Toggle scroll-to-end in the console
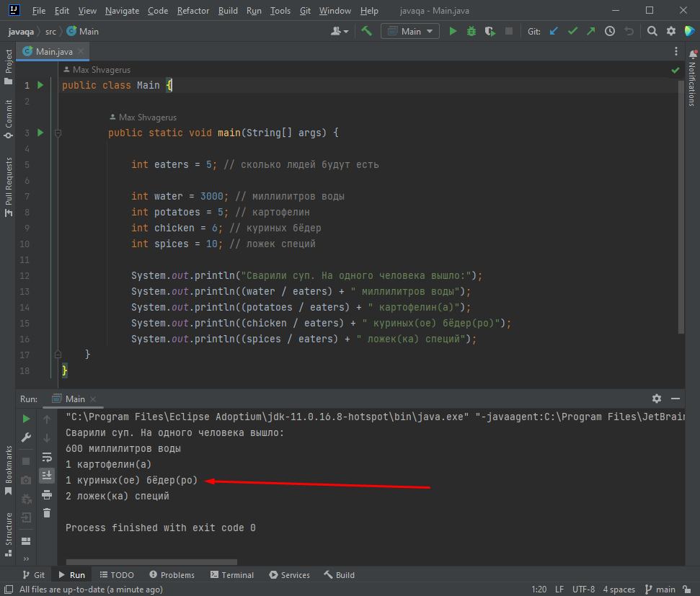 point(47,476)
